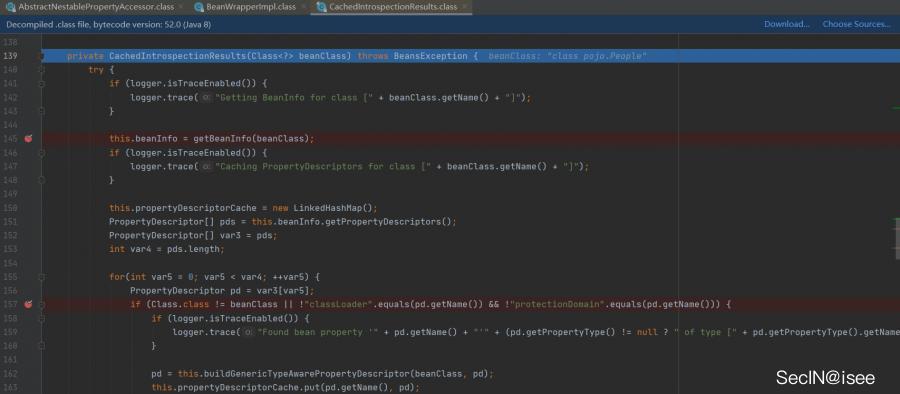Screen dimensions: 900x394
Task: Switch to the AbstractNestablePropertyAccessor.class tab
Action: (95, 7)
